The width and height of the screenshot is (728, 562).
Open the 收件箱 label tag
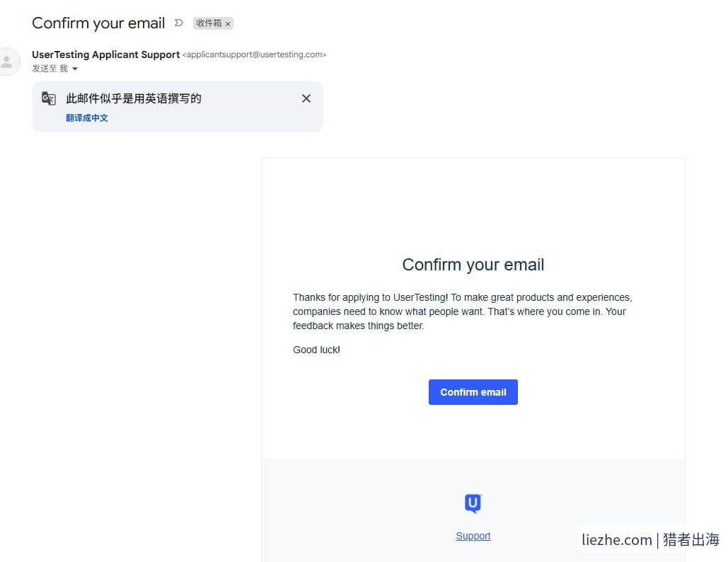[209, 23]
